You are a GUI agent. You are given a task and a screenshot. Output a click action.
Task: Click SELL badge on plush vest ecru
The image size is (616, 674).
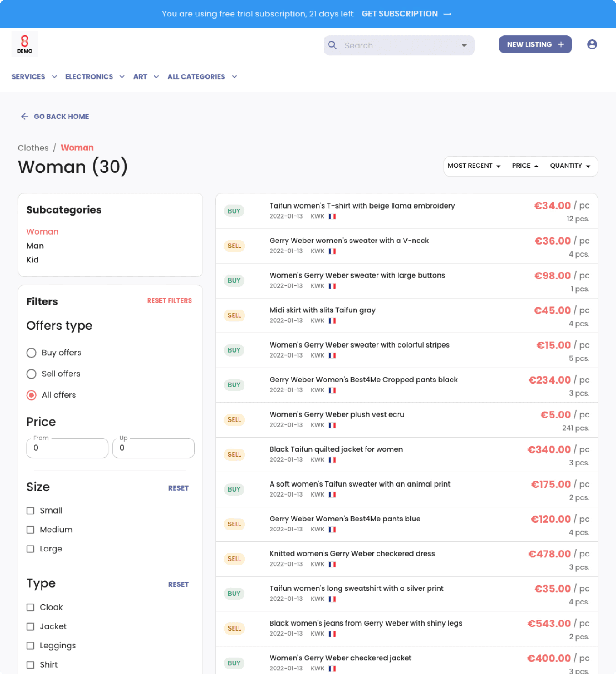pyautogui.click(x=234, y=420)
